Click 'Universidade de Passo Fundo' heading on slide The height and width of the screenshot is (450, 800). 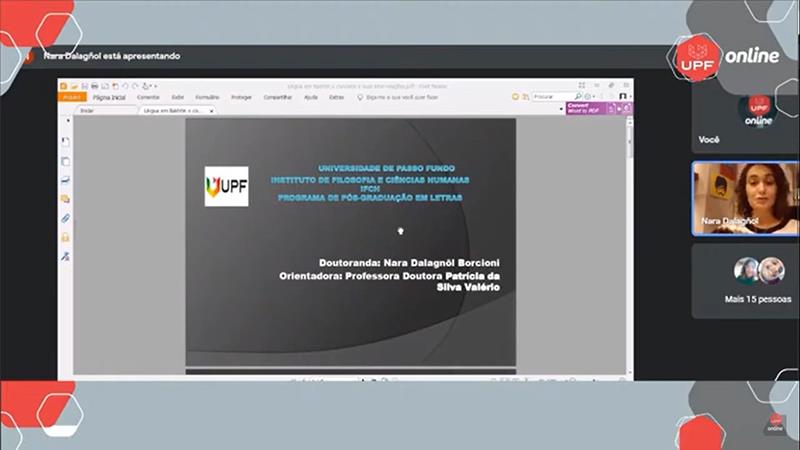click(386, 168)
